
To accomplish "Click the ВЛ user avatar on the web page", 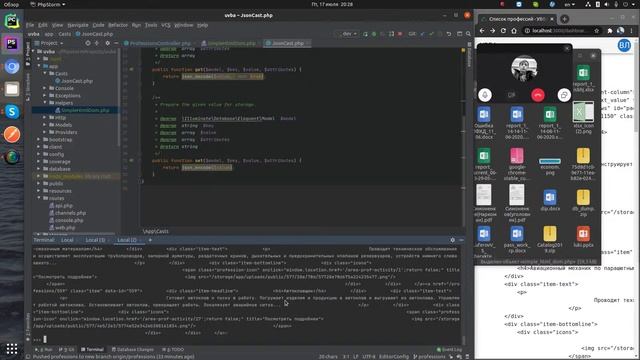I will coord(624,45).
